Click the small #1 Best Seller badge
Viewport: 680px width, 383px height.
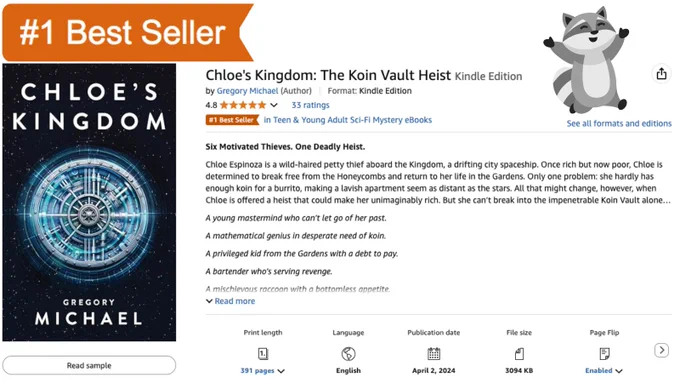[232, 120]
